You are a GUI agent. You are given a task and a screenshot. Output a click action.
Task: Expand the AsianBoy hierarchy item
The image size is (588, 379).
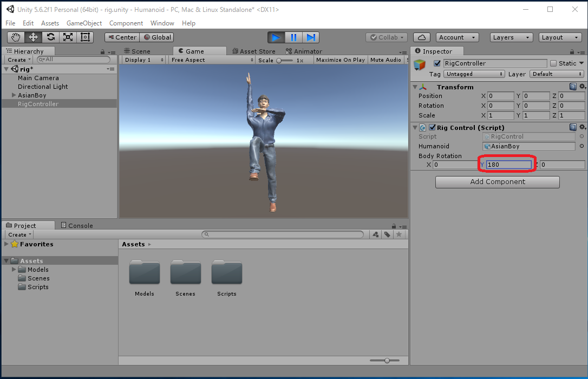point(14,95)
